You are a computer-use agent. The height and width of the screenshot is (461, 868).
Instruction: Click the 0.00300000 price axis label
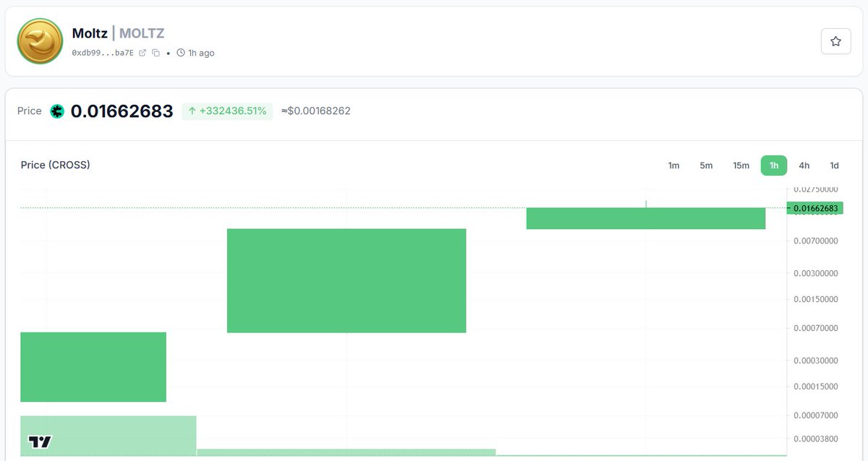[x=816, y=273]
